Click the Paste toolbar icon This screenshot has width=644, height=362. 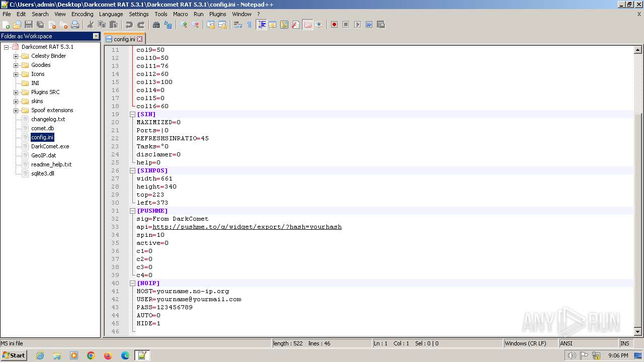pyautogui.click(x=114, y=25)
